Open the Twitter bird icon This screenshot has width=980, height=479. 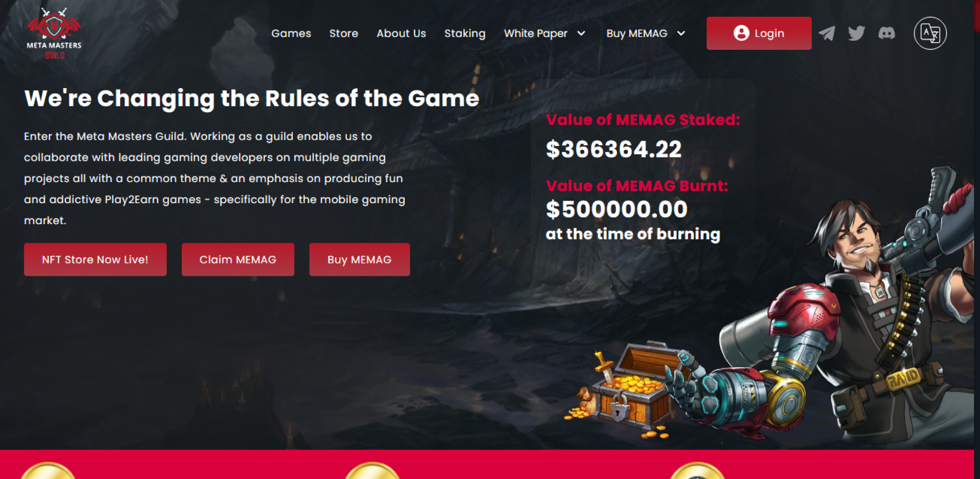[857, 33]
